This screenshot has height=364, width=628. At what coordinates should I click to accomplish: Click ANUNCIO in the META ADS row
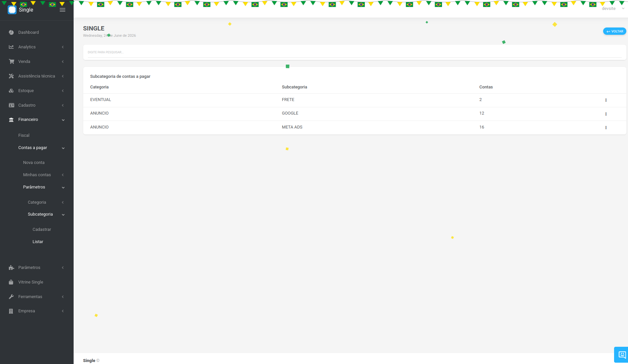(99, 127)
